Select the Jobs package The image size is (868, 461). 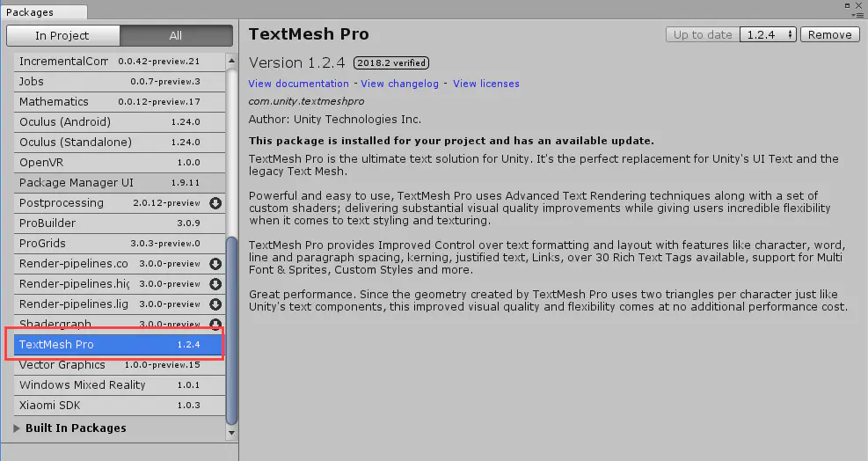[x=120, y=82]
